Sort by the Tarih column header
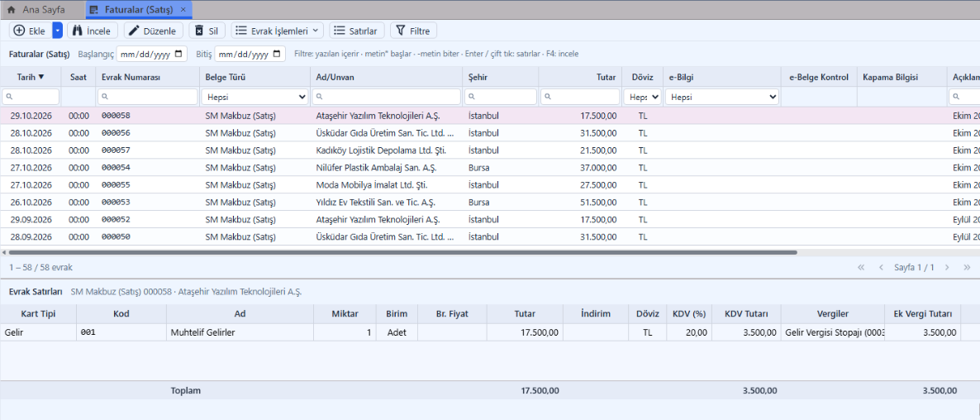The width and height of the screenshot is (980, 420). 31,77
